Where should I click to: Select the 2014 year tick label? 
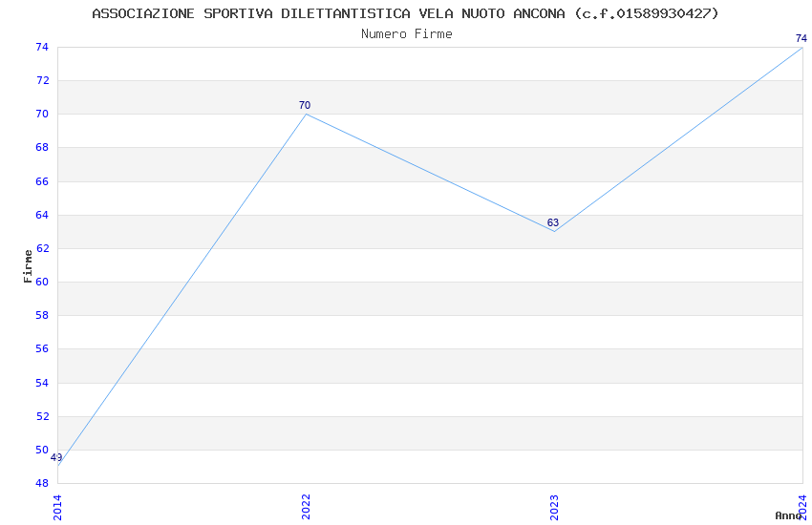point(57,507)
